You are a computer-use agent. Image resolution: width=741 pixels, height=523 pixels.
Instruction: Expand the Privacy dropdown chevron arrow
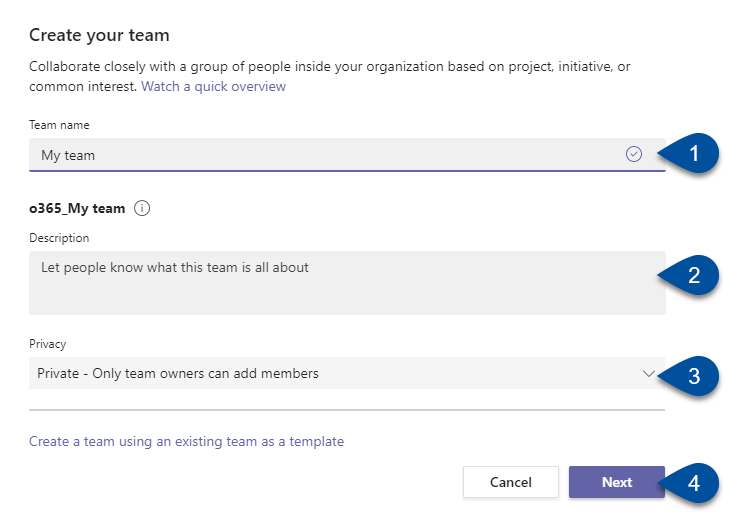[649, 374]
